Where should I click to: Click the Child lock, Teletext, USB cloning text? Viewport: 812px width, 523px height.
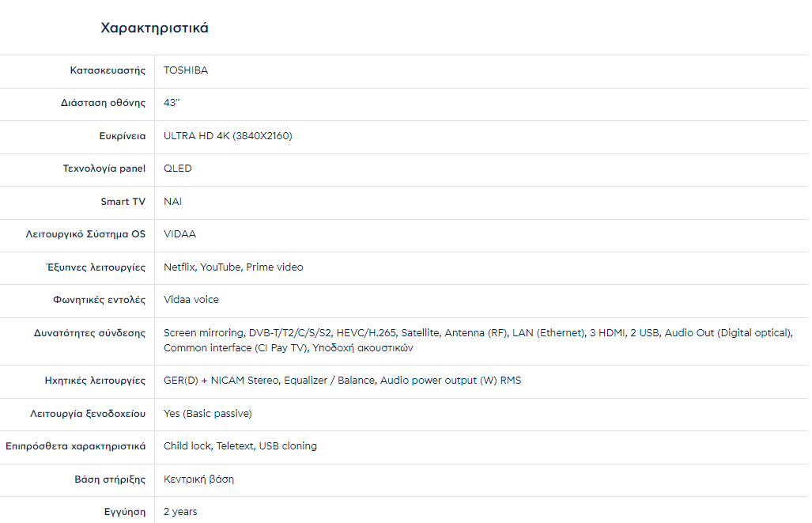(x=240, y=446)
